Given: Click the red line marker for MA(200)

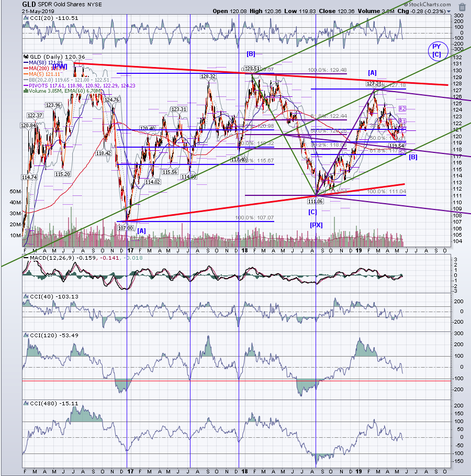Looking at the screenshot, I should point(26,68).
